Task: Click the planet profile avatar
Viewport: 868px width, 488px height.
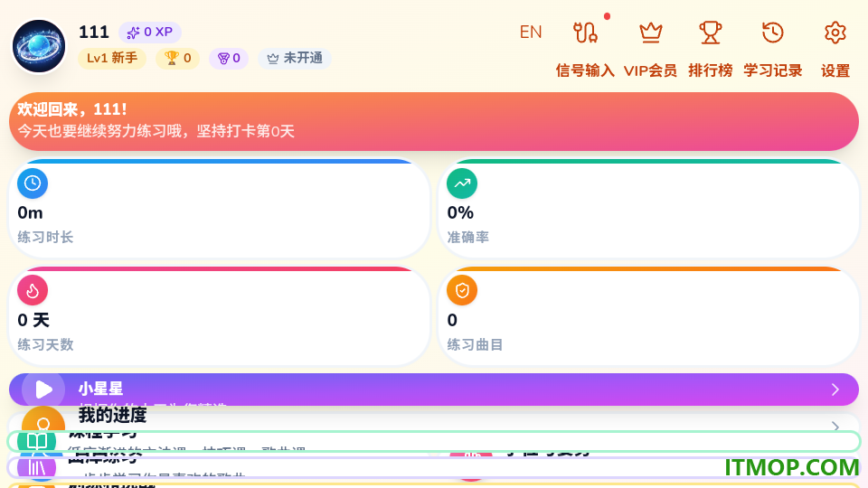Action: (39, 46)
